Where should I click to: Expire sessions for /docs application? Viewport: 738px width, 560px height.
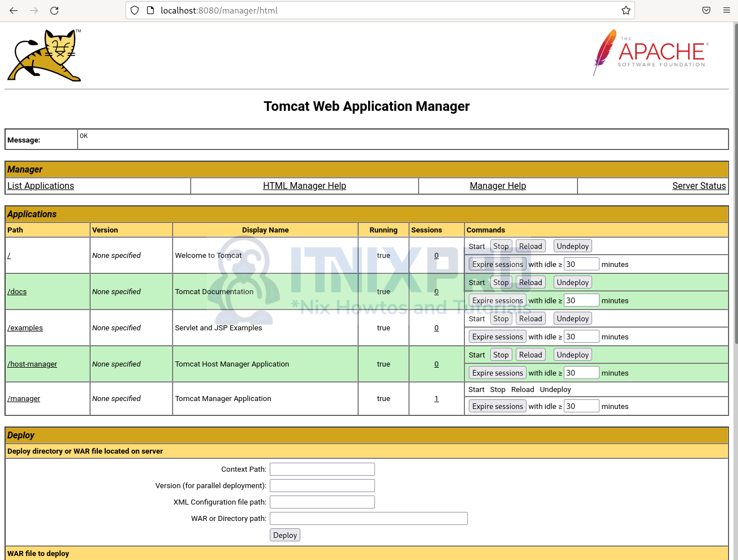point(498,300)
